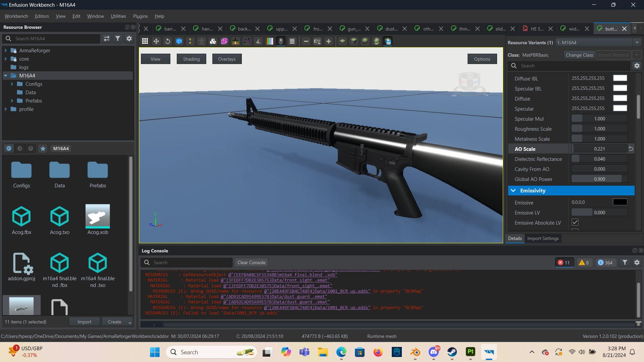Click the Log Console search field
Viewport: 644px width, 362px height.
click(186, 262)
